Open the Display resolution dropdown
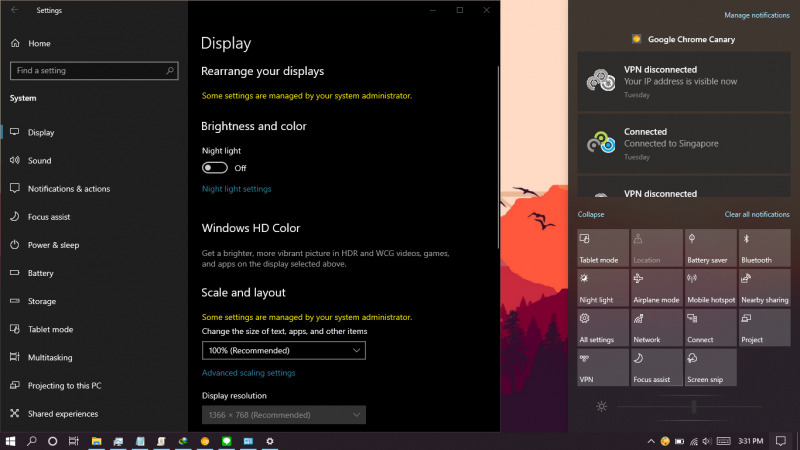The width and height of the screenshot is (800, 450). coord(283,414)
